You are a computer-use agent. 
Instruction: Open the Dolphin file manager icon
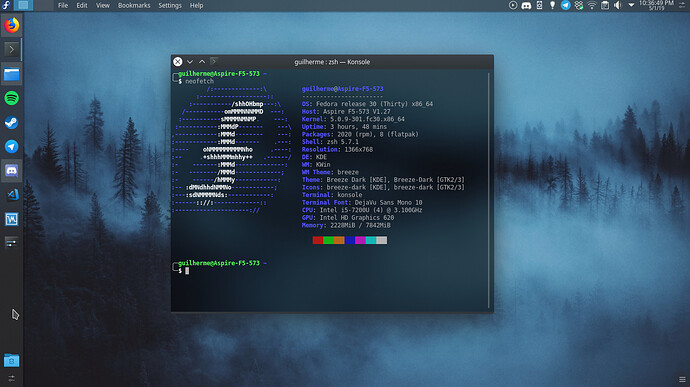(11, 74)
